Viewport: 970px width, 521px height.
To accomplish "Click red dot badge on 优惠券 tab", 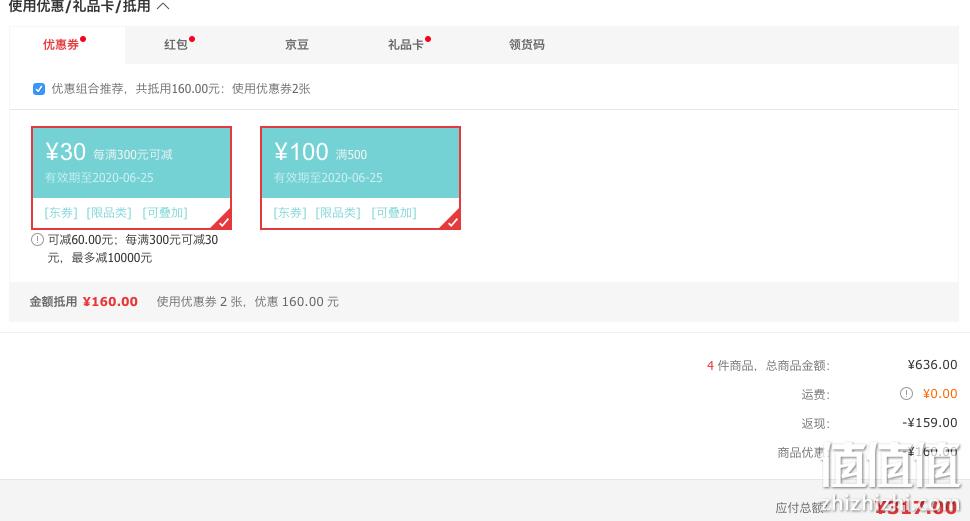I will click(83, 39).
